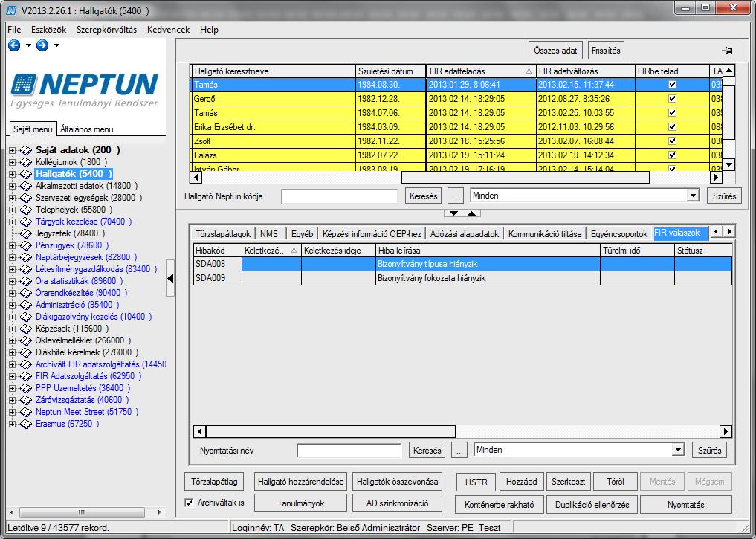The image size is (756, 539).
Task: Click the book icon beside Pénzügyek
Action: (x=26, y=245)
